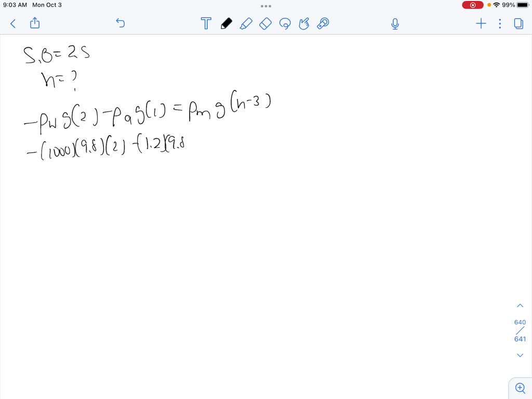The image size is (532, 399).
Task: Switch to the Highlighter tool
Action: coord(246,23)
